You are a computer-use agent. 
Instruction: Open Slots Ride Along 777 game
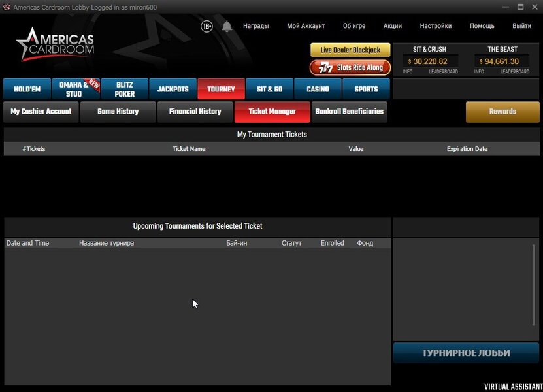(x=350, y=67)
